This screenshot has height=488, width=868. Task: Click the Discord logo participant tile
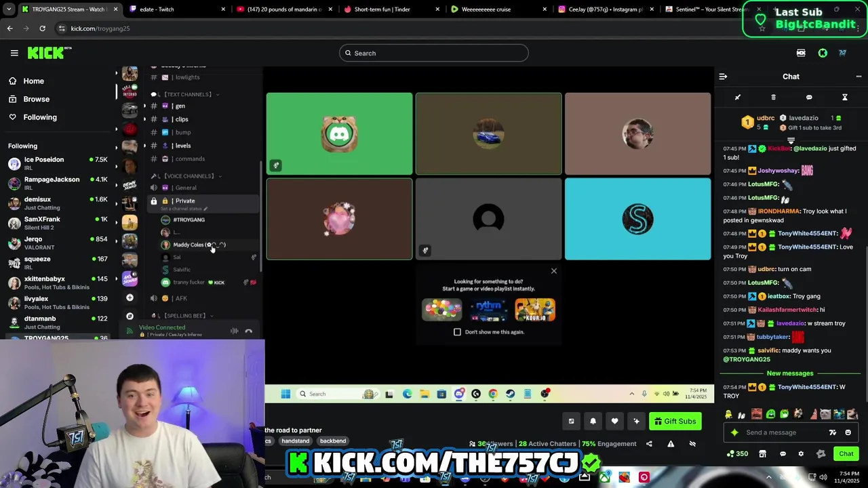coord(339,134)
